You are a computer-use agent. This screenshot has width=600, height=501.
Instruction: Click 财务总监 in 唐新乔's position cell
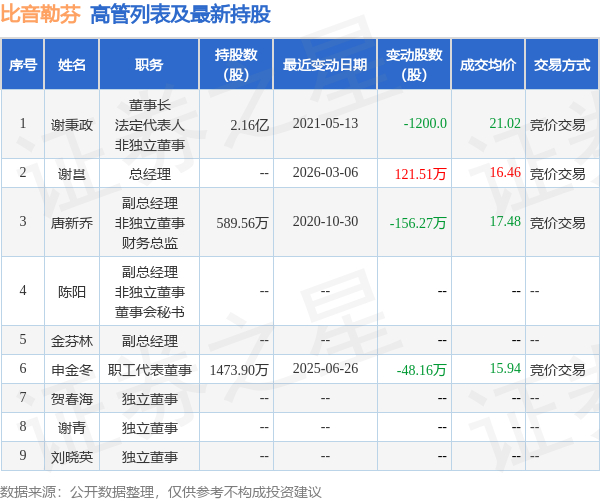pyautogui.click(x=150, y=243)
